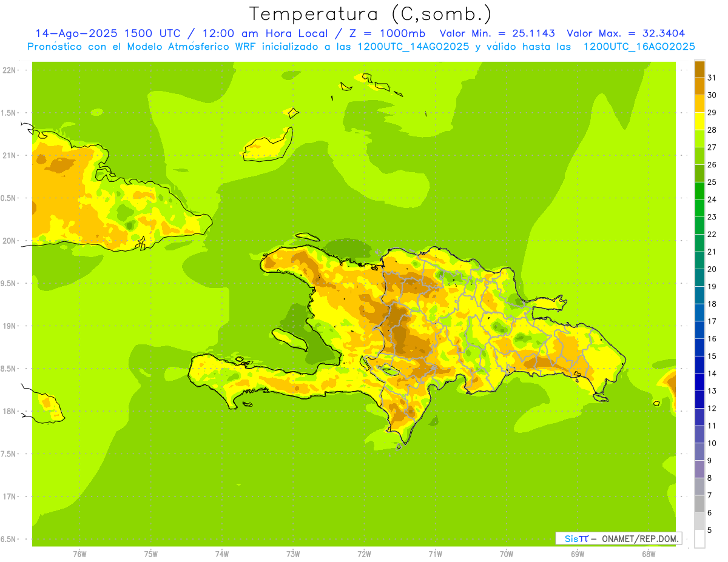728x562 pixels.
Task: Click the "74W" longitude label
Action: [222, 554]
